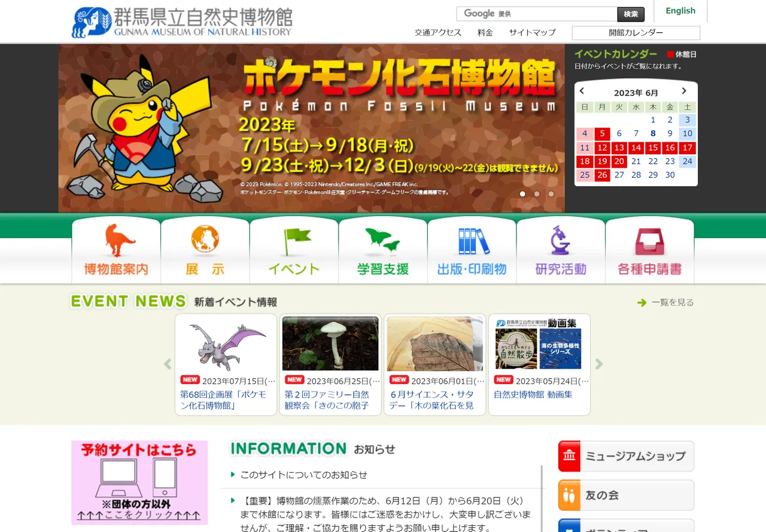
Task: Select the third banner slide dot
Action: [551, 194]
